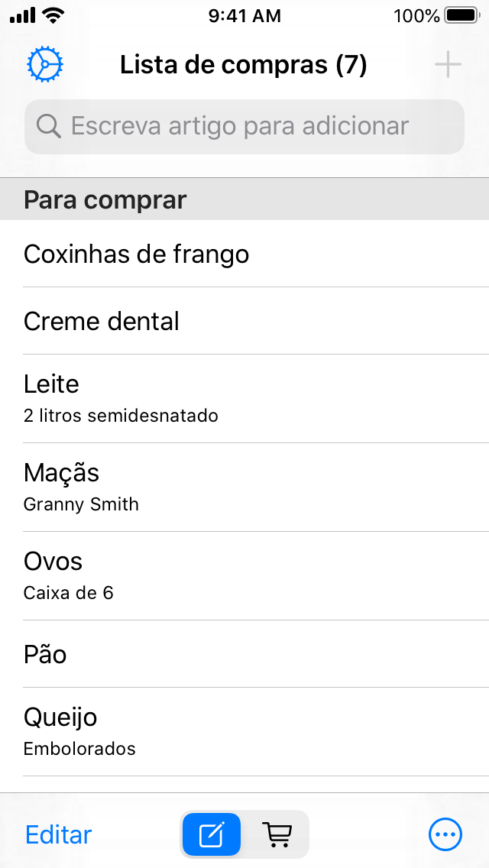Screen dimensions: 489x868
Task: Tap the battery indicator in status bar
Action: [x=461, y=15]
